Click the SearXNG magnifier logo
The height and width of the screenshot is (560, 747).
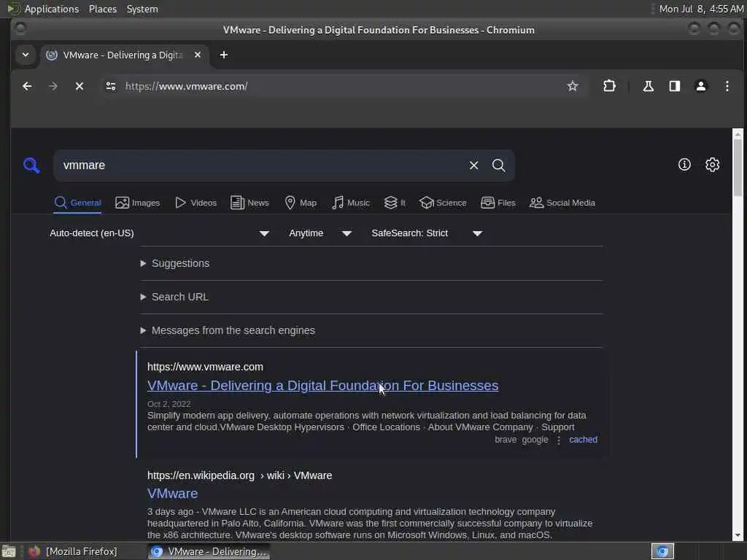[31, 166]
